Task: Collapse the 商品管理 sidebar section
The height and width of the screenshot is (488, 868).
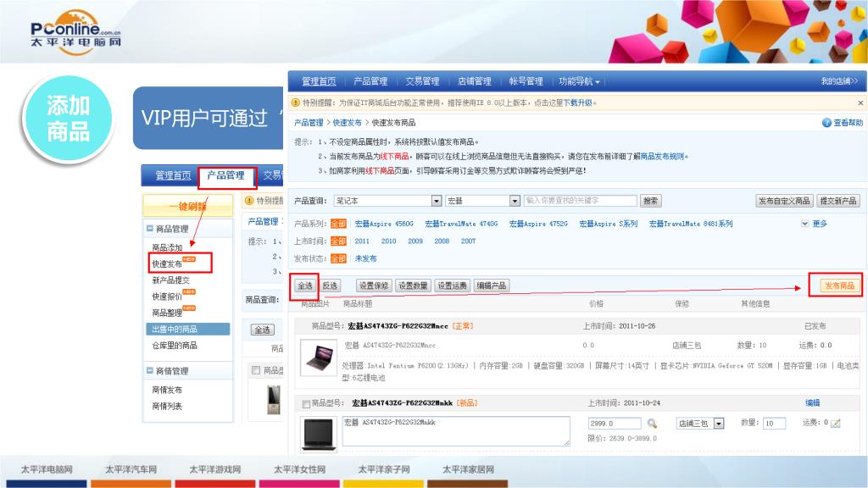Action: click(150, 229)
